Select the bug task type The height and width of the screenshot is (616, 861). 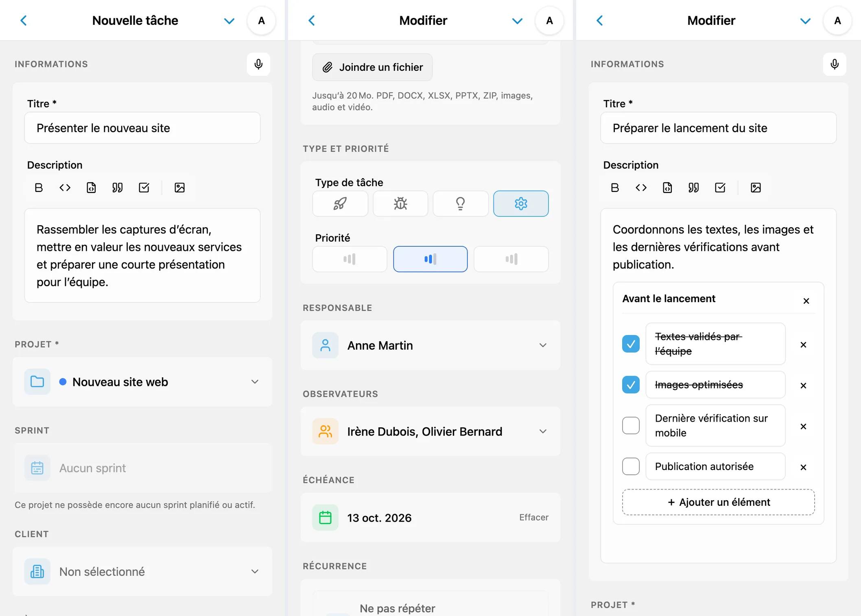pyautogui.click(x=400, y=203)
